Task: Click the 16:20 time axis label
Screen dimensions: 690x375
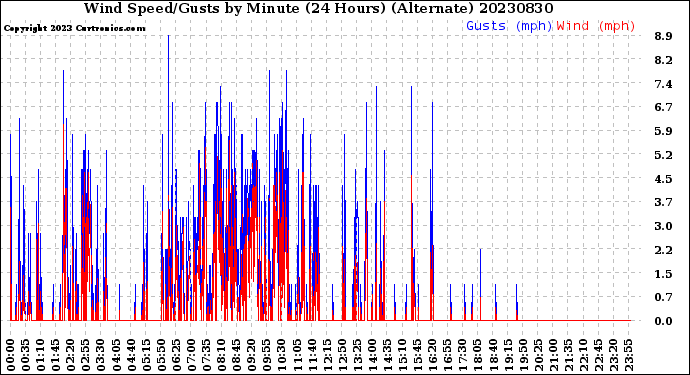Action: 433,355
